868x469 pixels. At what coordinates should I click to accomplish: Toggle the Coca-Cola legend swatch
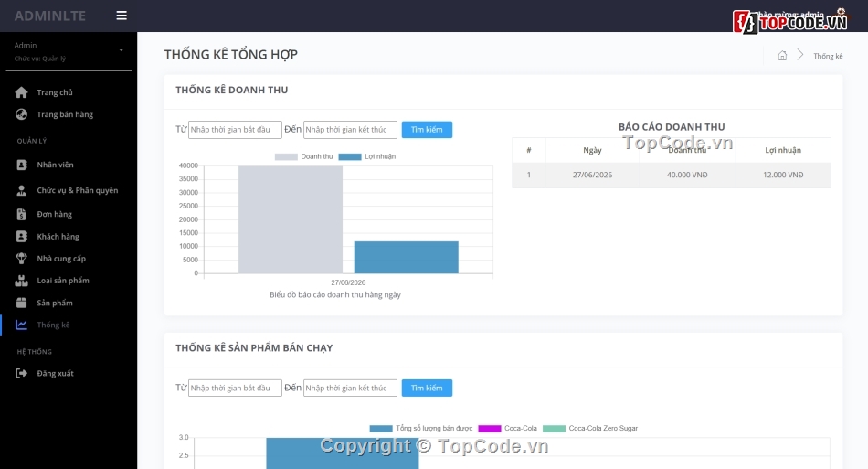click(490, 429)
